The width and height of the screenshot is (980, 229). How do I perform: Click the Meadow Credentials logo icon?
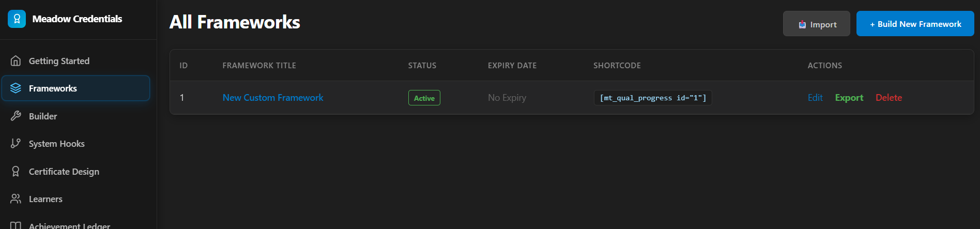[x=17, y=19]
